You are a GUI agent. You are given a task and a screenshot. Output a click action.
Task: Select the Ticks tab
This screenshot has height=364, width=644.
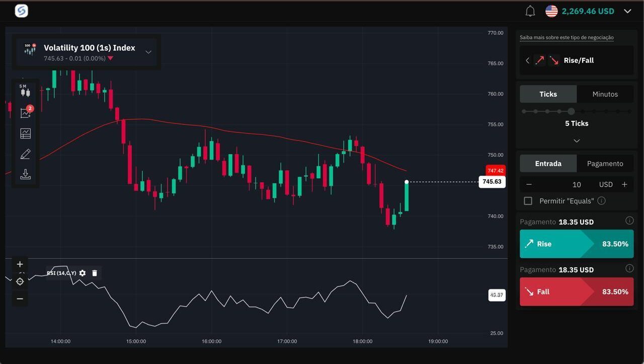[x=548, y=94]
